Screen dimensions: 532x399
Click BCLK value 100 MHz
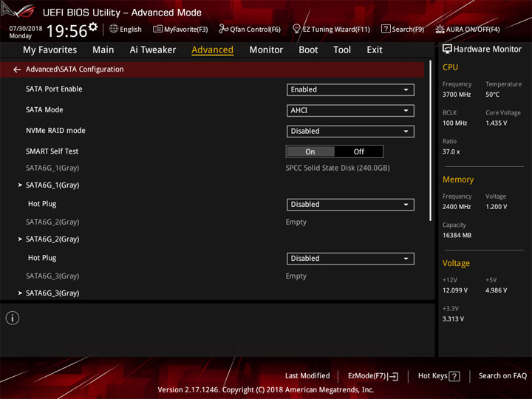pyautogui.click(x=454, y=123)
